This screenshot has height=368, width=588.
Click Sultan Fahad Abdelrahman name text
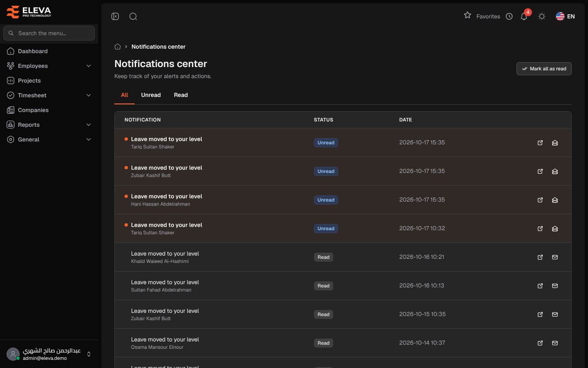pyautogui.click(x=161, y=290)
